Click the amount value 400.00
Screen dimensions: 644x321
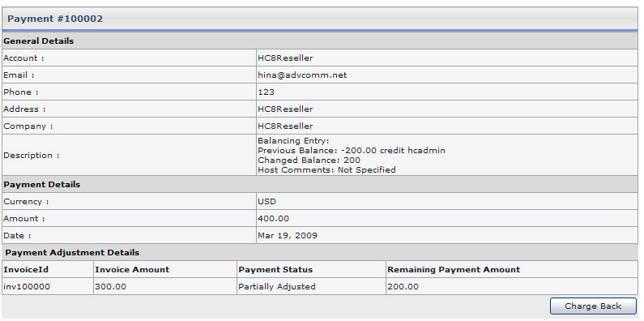tap(273, 219)
